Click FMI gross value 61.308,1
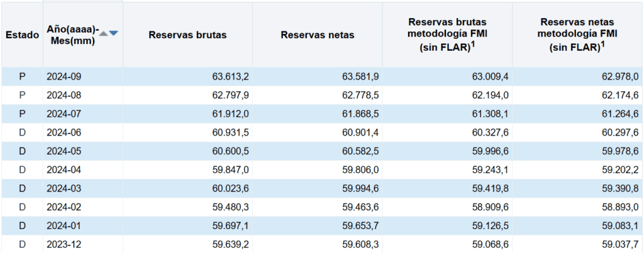Viewport: 644px width, 253px height. (491, 114)
